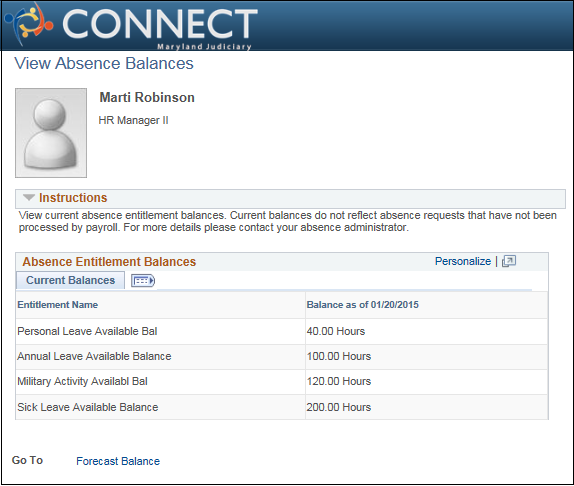The height and width of the screenshot is (486, 574).
Task: Click the Absence Entitlement Balances heading
Action: [109, 262]
